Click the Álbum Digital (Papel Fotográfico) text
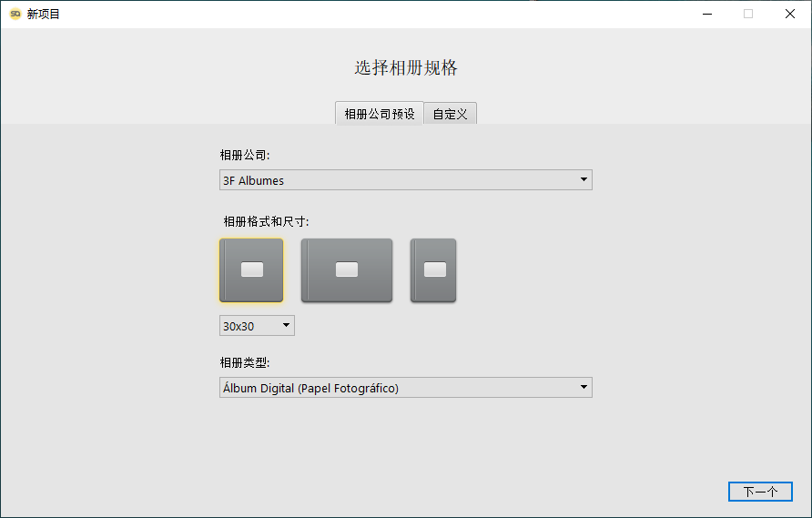Image resolution: width=812 pixels, height=518 pixels. (310, 388)
